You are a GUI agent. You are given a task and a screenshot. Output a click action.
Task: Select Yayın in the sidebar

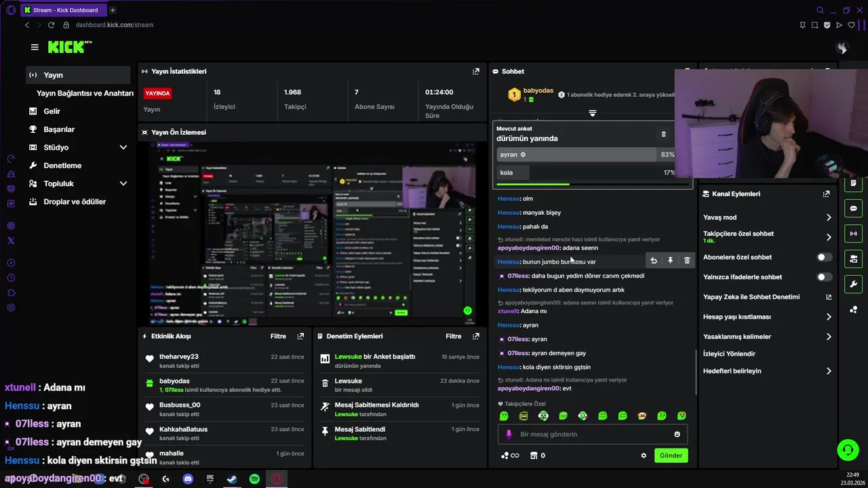pyautogui.click(x=78, y=75)
